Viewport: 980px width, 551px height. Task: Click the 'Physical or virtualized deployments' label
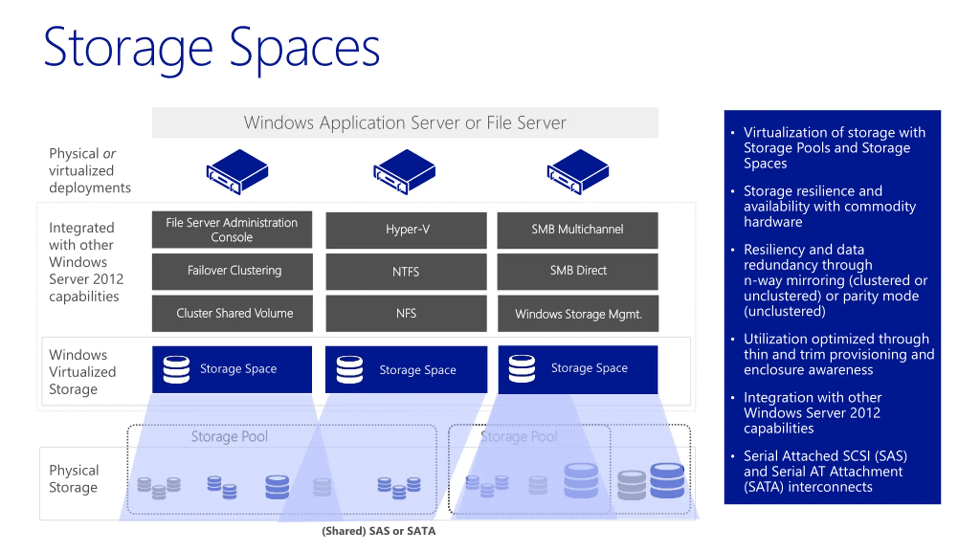90,171
